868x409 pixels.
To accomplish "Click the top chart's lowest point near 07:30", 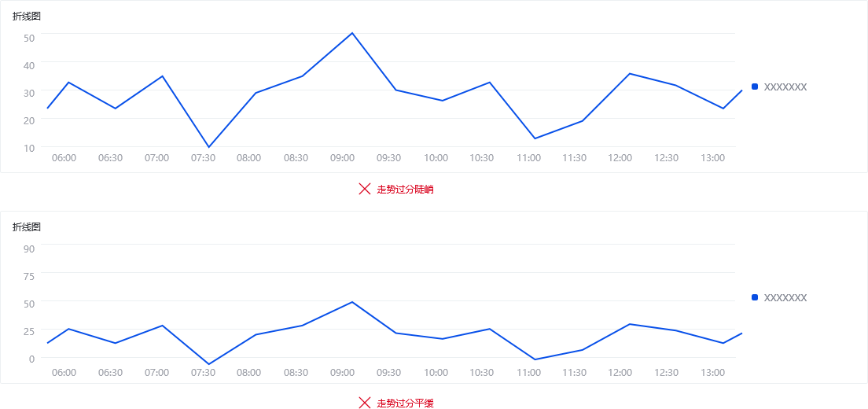I will tap(209, 147).
